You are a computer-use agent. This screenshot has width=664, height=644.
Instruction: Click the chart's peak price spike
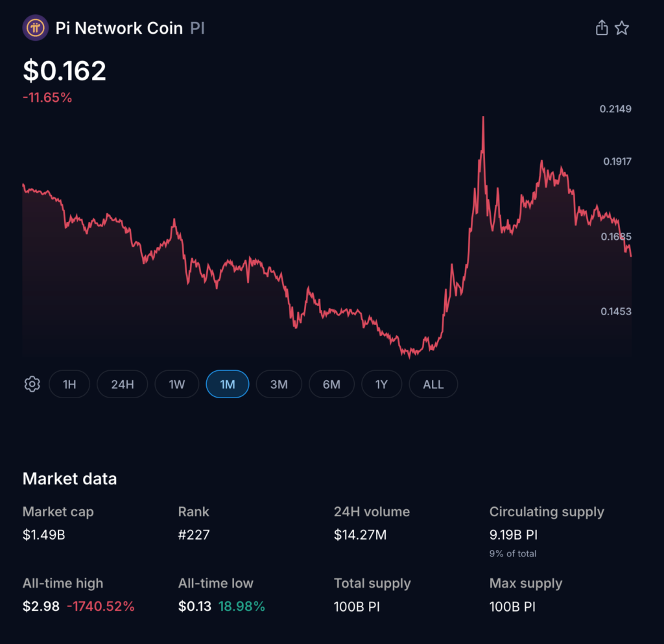[x=483, y=119]
